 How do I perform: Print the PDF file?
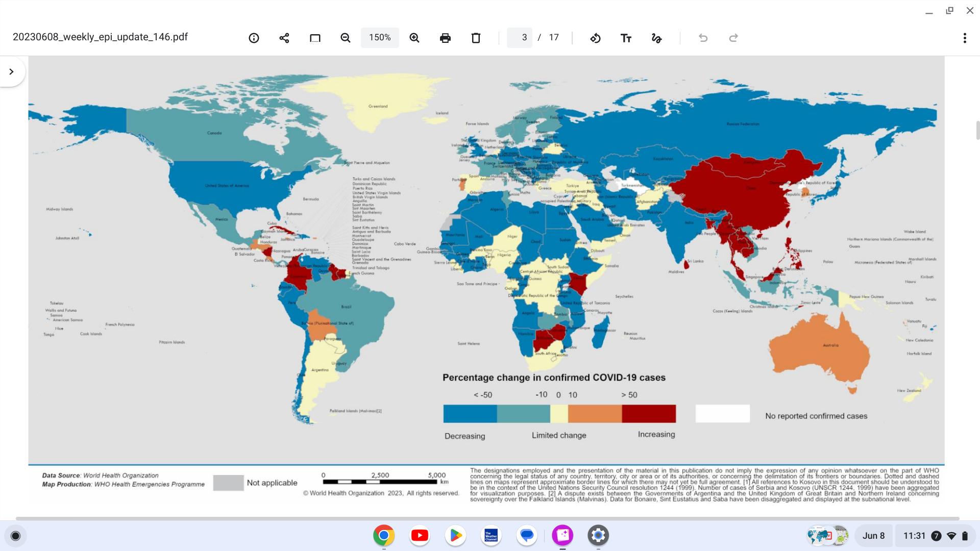tap(445, 38)
